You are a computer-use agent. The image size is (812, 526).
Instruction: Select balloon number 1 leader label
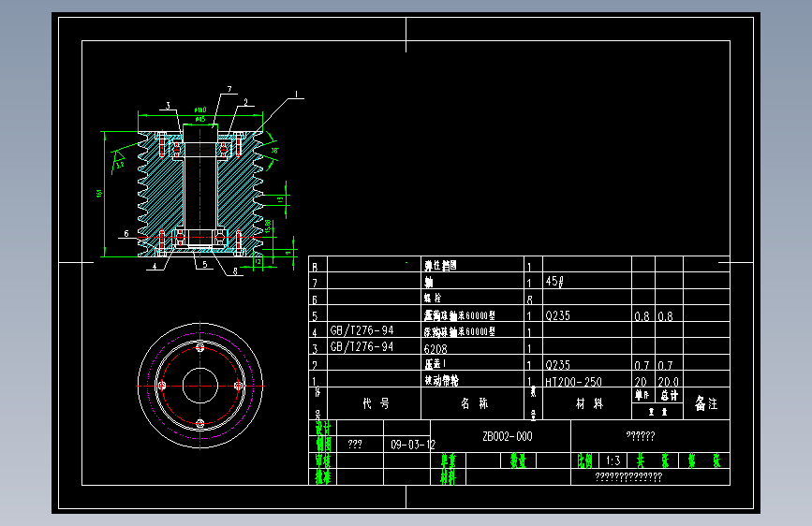(296, 95)
